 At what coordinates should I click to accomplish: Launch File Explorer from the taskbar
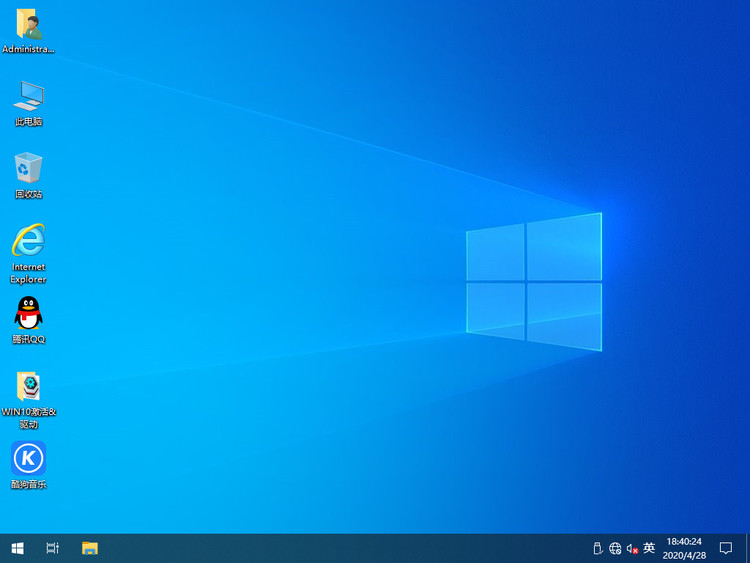[x=90, y=548]
